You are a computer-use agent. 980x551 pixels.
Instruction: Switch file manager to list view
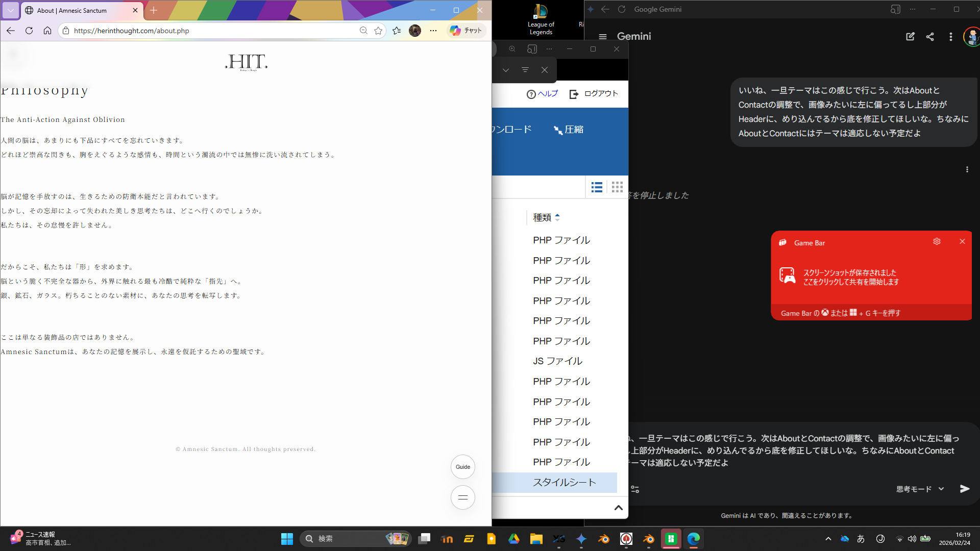(x=597, y=187)
